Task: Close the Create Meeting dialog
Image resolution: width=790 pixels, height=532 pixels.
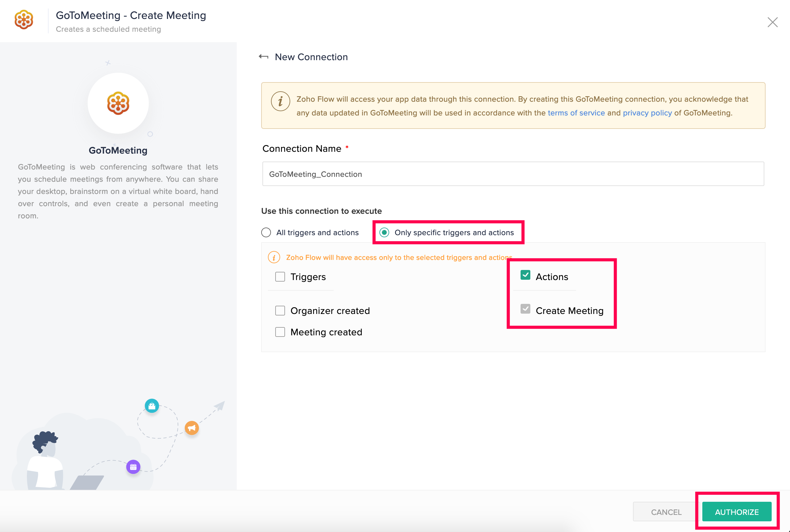Action: 772,22
